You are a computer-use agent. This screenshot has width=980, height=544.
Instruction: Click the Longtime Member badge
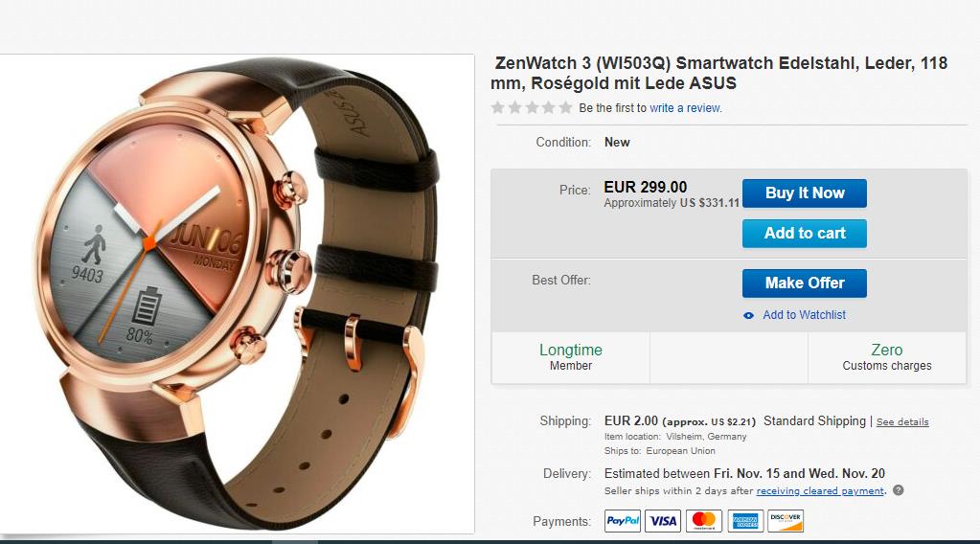point(571,357)
